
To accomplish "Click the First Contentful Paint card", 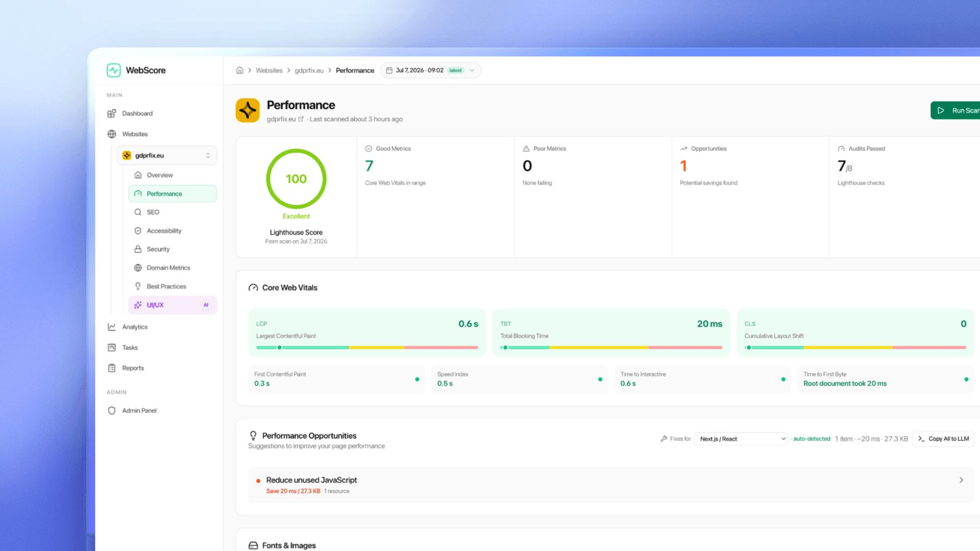I will (x=336, y=379).
